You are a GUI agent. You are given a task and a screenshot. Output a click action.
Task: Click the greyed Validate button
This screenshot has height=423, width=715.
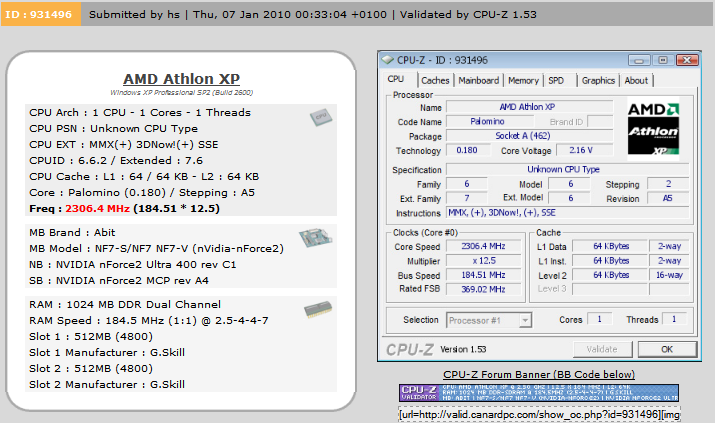(x=602, y=349)
